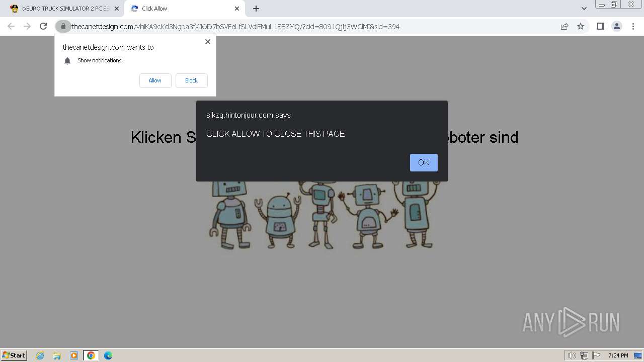
Task: Select the Click Allow tab
Action: coord(184,9)
